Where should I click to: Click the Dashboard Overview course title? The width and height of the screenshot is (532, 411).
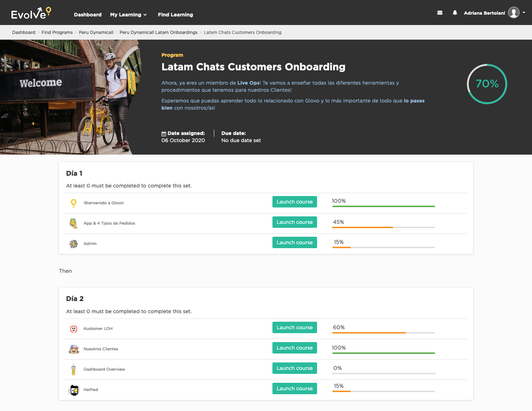coord(104,369)
